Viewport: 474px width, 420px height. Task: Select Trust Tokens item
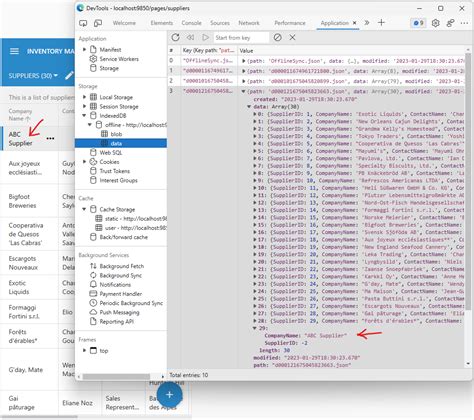click(x=115, y=171)
